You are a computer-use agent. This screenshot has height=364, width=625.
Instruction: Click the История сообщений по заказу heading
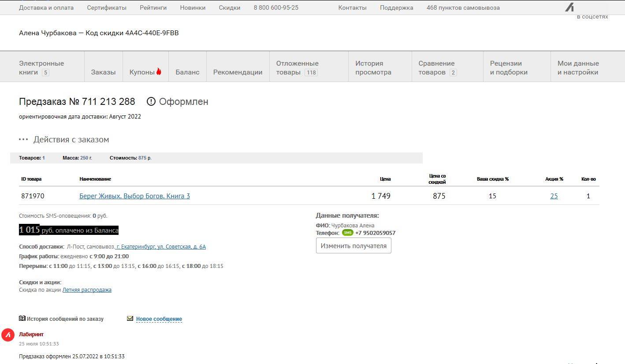tap(65, 319)
